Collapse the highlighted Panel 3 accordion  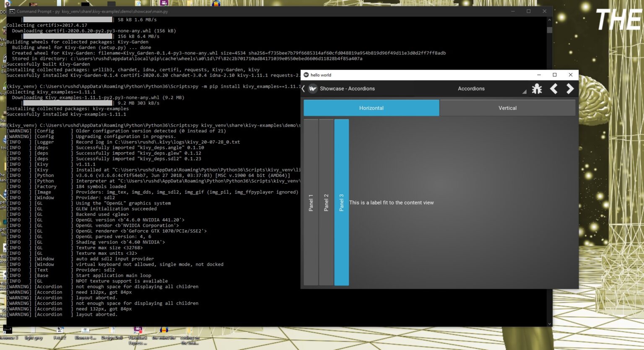click(342, 202)
